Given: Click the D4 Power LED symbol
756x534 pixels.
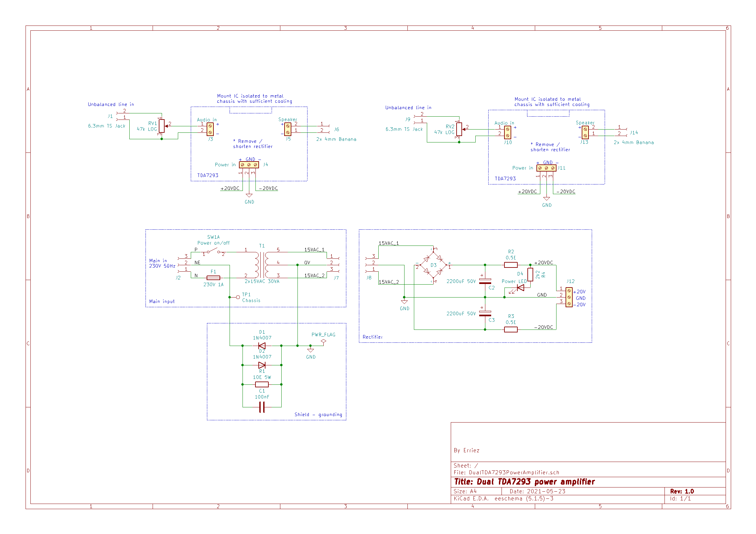Looking at the screenshot, I should 520,288.
